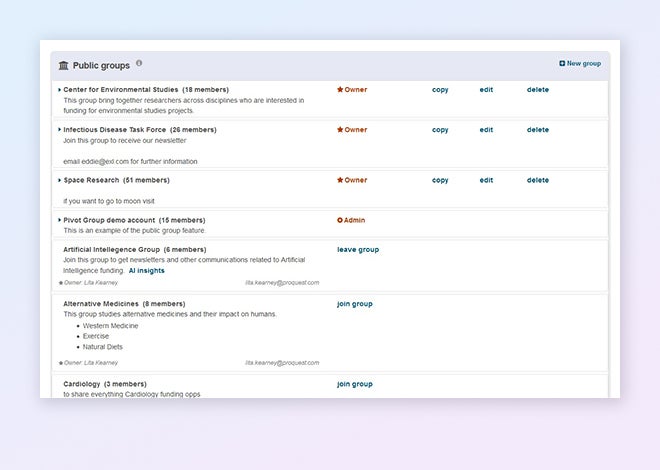Screen dimensions: 660x470
Task: Expand the Space Research group
Action: (x=60, y=181)
